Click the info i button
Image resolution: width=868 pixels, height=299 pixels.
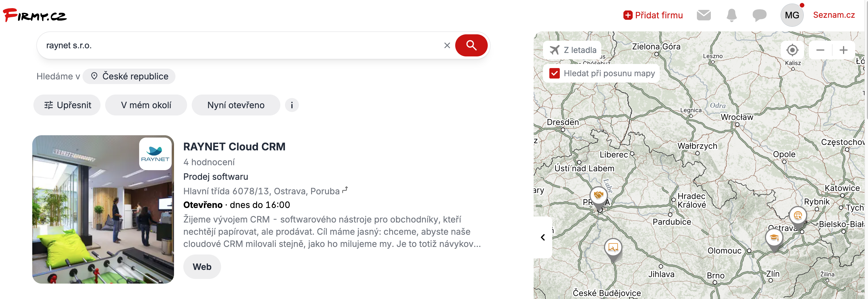292,105
